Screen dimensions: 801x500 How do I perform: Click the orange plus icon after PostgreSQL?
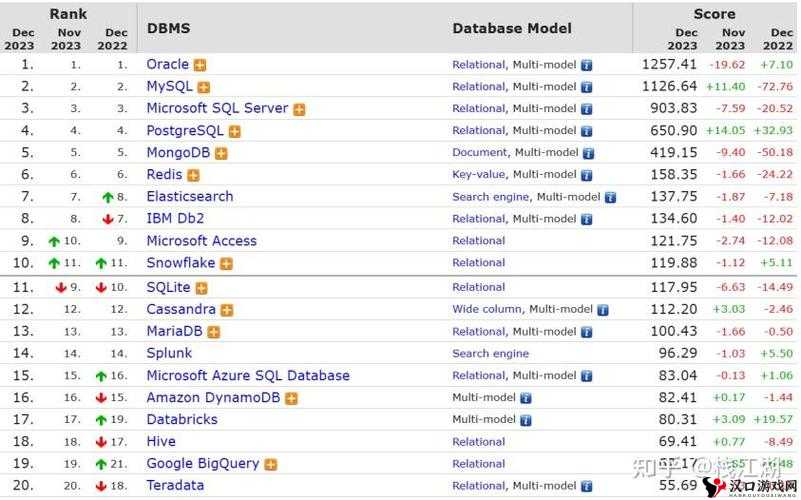click(234, 132)
